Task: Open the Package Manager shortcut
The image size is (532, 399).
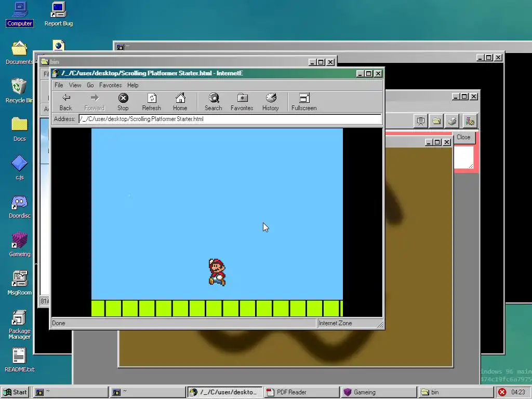Action: point(19,324)
